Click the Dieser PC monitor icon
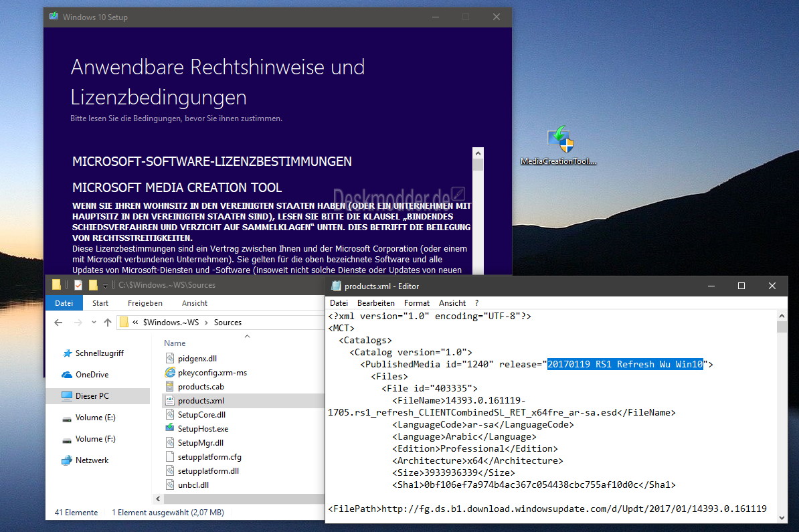Screen dimensions: 799x532 point(67,396)
